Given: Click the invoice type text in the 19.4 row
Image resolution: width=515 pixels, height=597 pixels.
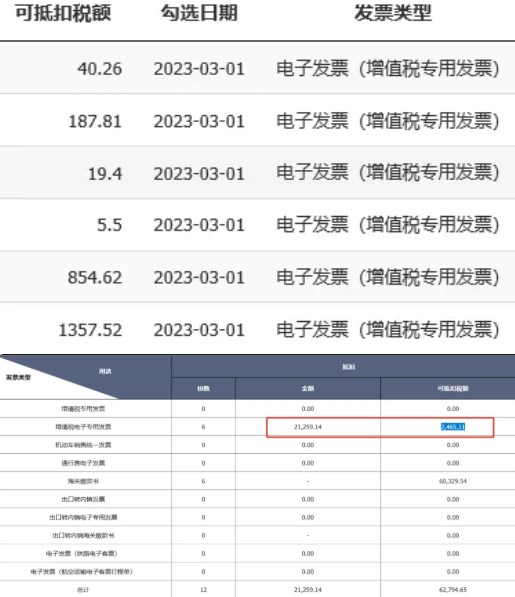Looking at the screenshot, I should click(x=388, y=172).
